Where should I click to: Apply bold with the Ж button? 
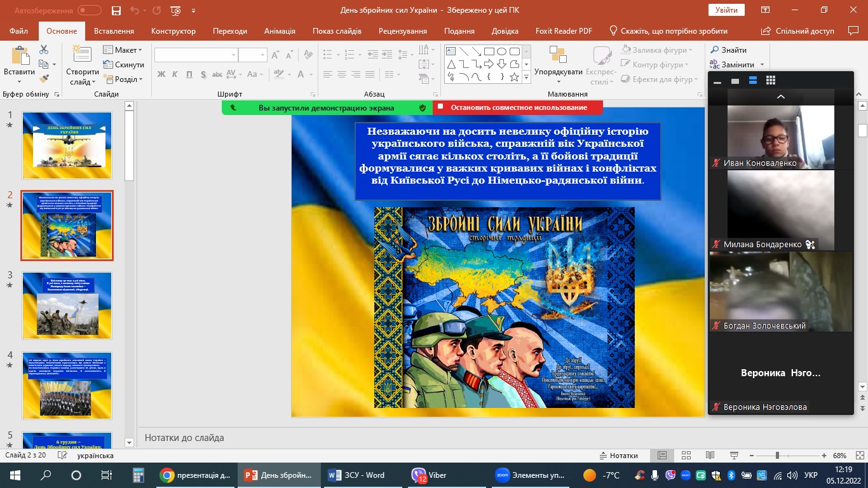[161, 74]
